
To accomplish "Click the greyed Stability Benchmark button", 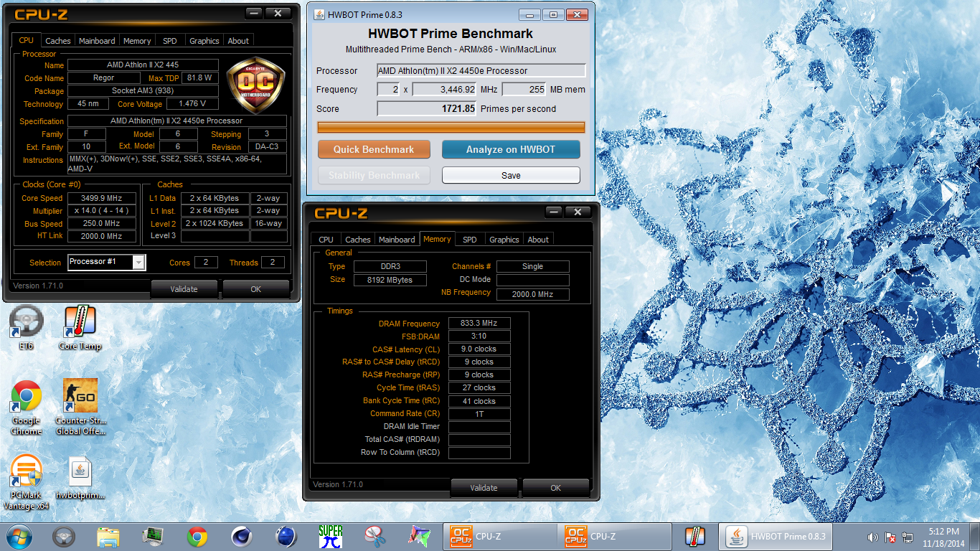I will (374, 175).
